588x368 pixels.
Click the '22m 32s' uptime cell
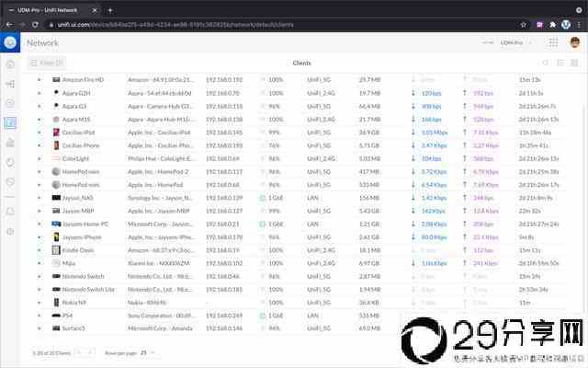tap(529, 211)
